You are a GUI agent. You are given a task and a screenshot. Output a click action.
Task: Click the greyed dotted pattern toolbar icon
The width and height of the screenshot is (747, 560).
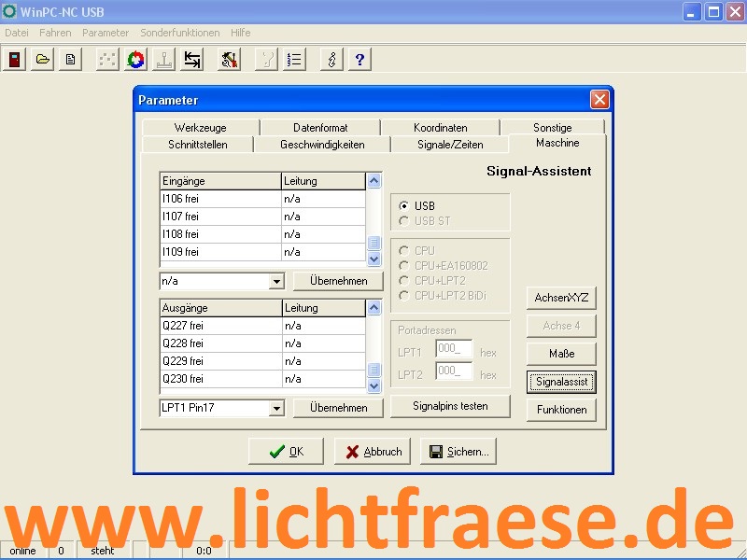[x=107, y=60]
